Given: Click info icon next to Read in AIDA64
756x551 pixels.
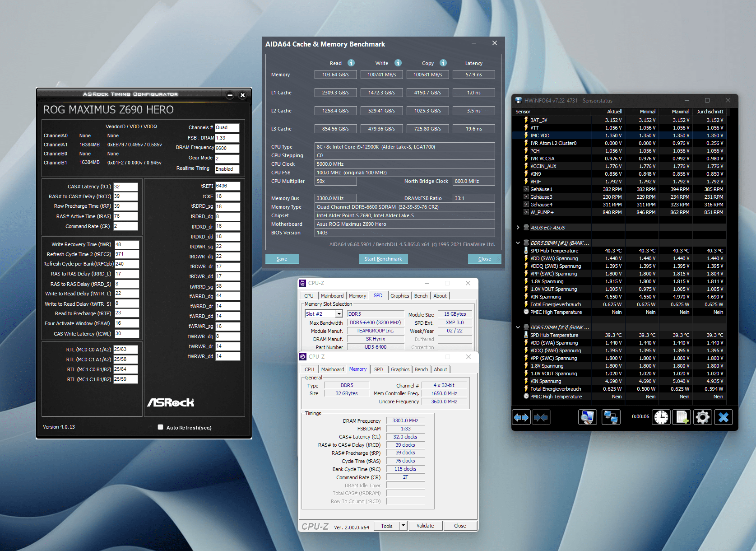Looking at the screenshot, I should coord(351,63).
